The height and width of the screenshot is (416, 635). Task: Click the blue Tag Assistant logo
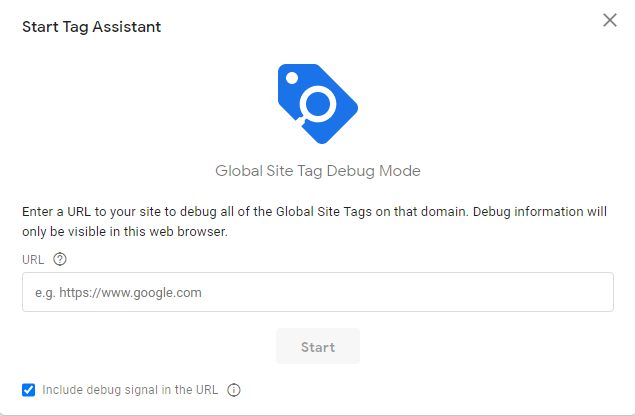tap(318, 104)
